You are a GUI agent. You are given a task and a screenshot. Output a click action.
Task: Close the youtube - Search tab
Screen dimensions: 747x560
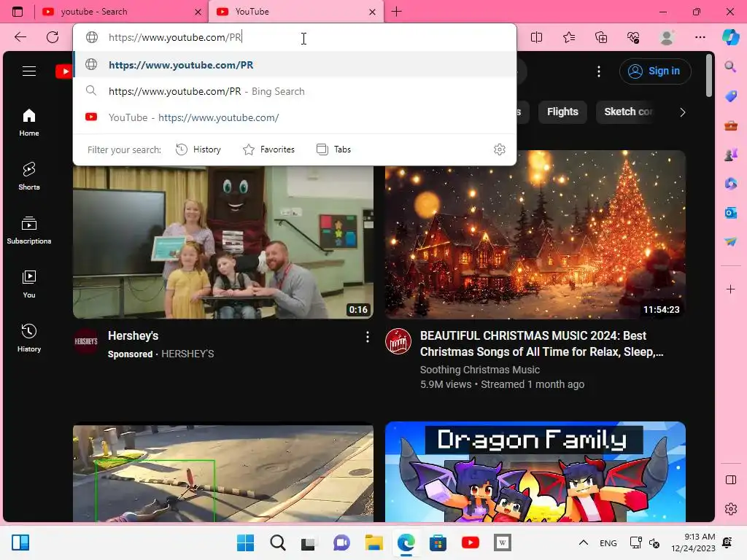[x=198, y=12]
